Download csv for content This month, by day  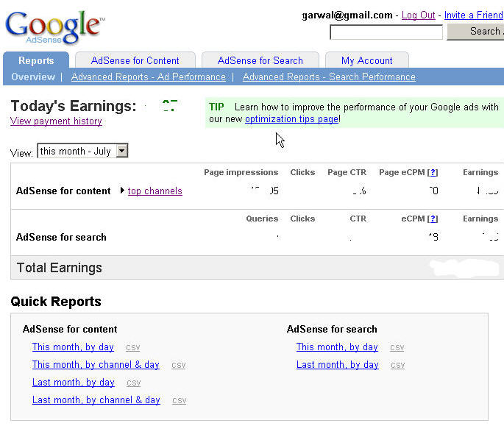tap(132, 348)
